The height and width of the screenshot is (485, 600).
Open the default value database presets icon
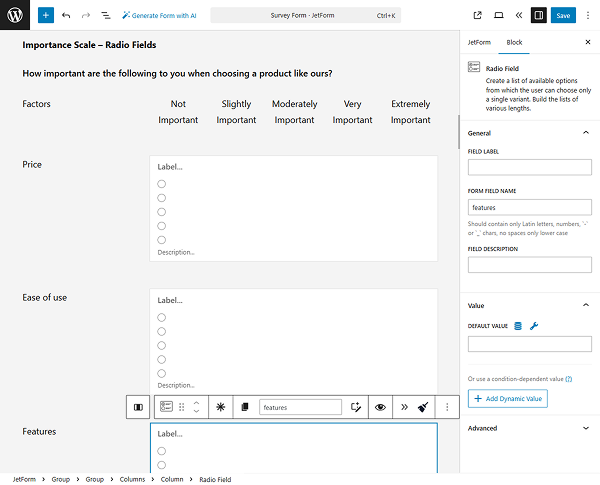click(x=518, y=326)
